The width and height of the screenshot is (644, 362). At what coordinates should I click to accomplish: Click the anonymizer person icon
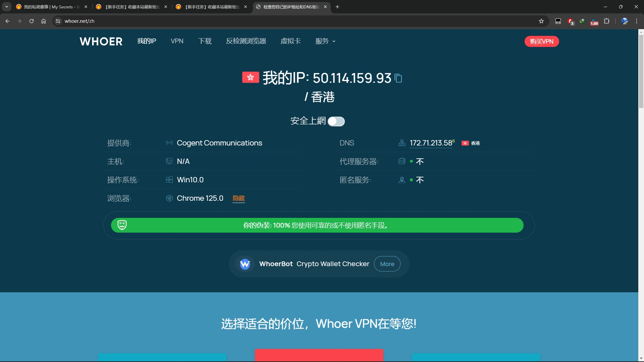click(x=402, y=180)
